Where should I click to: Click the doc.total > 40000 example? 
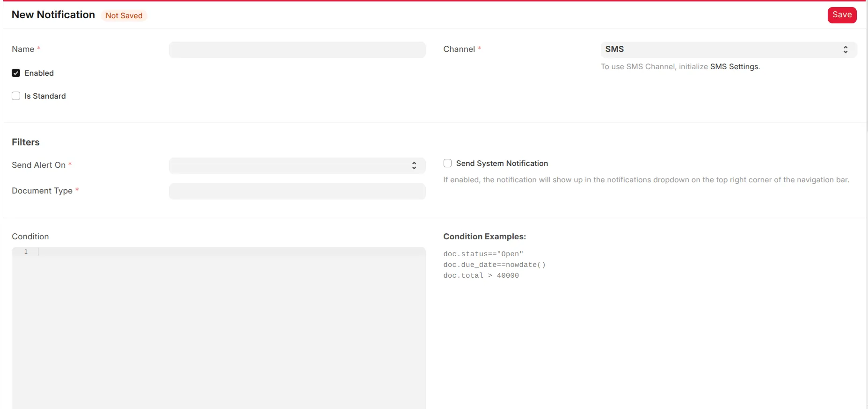[x=481, y=275]
